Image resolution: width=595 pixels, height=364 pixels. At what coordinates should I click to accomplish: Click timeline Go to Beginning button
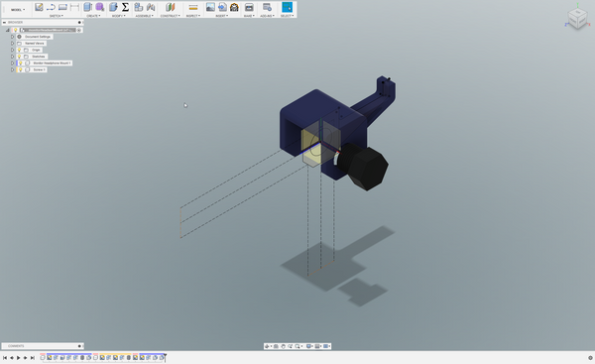coord(5,357)
